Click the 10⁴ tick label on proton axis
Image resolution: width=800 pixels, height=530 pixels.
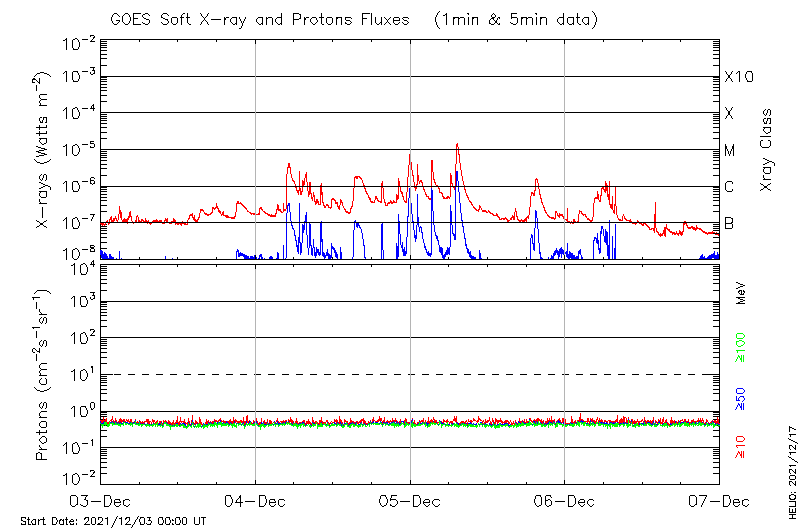coord(81,266)
